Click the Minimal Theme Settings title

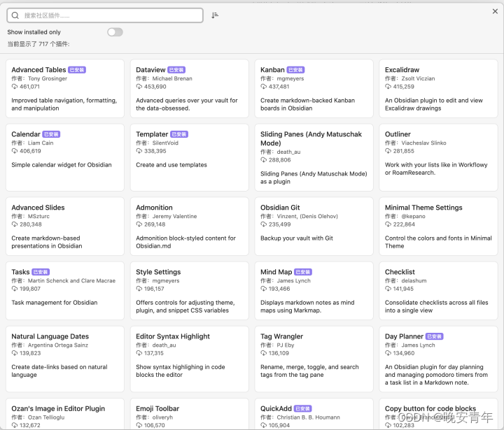423,208
